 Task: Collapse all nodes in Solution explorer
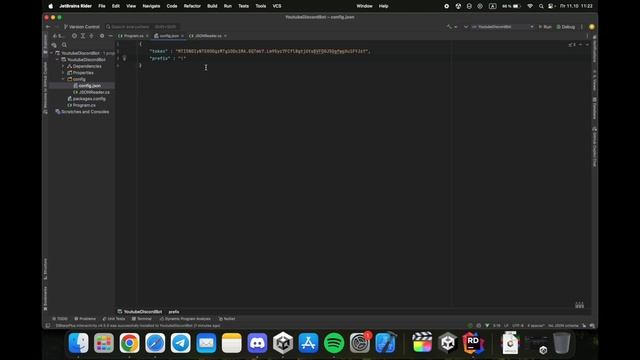coord(91,36)
